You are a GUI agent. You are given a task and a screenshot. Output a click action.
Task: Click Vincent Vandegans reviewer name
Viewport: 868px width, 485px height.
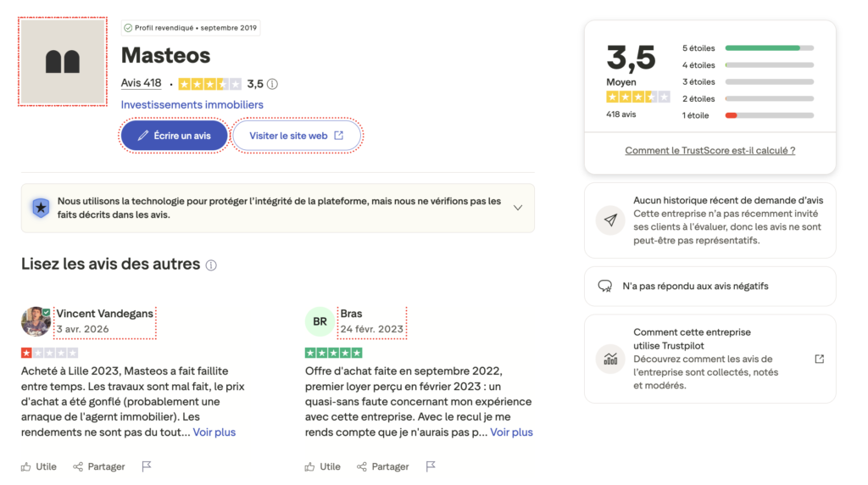click(104, 314)
